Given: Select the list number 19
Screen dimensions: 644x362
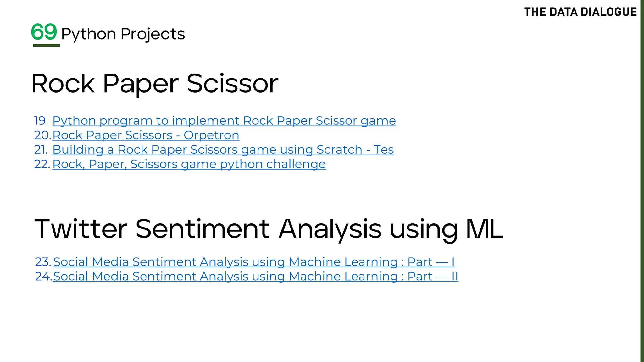Looking at the screenshot, I should coord(41,121).
